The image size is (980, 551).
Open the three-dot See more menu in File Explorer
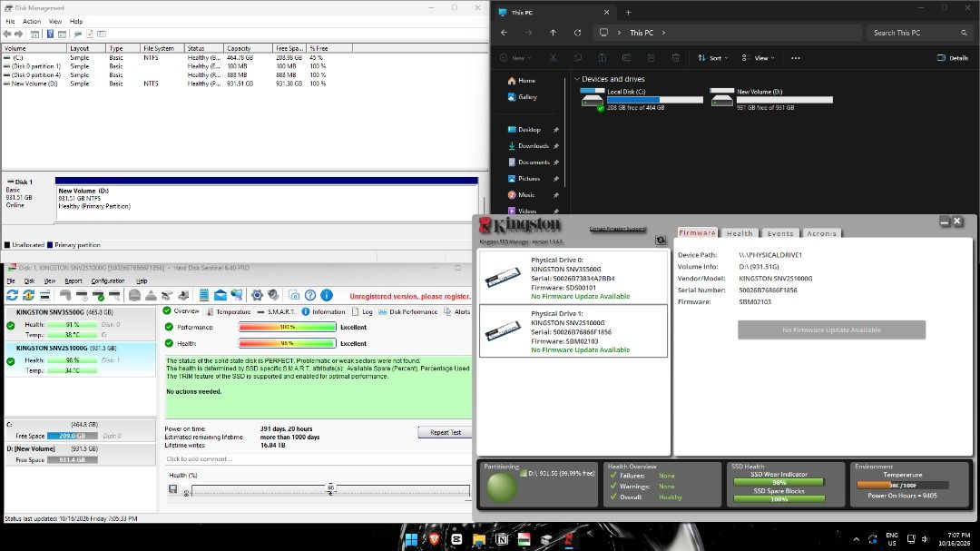pos(796,58)
